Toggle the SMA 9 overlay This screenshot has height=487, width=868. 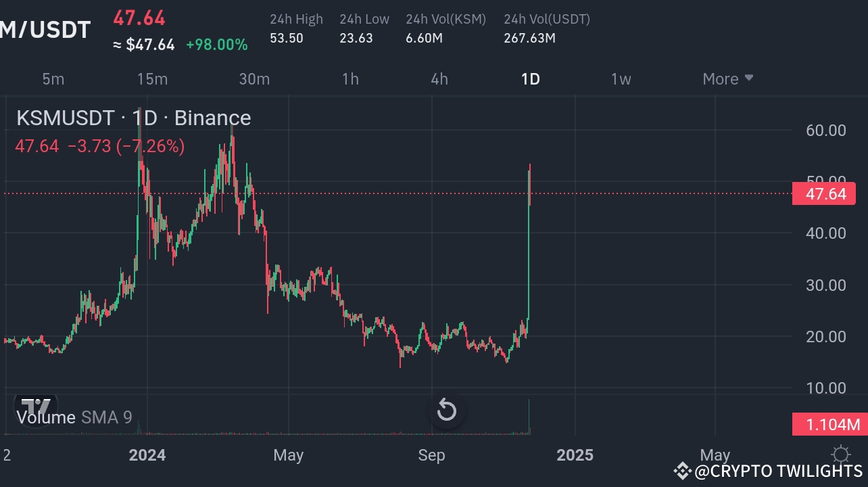pos(105,417)
